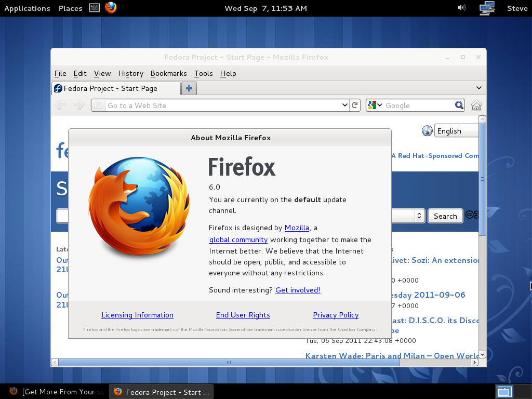Click the scroll up arrow of vertical scrollbar
Viewport: 532px width, 399px height.
pyautogui.click(x=482, y=119)
